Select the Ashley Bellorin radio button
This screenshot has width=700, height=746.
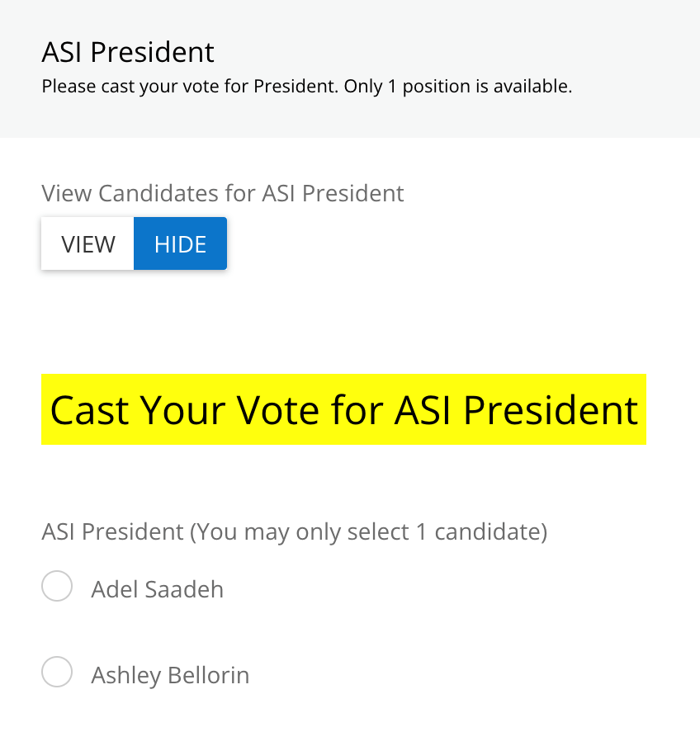click(57, 673)
